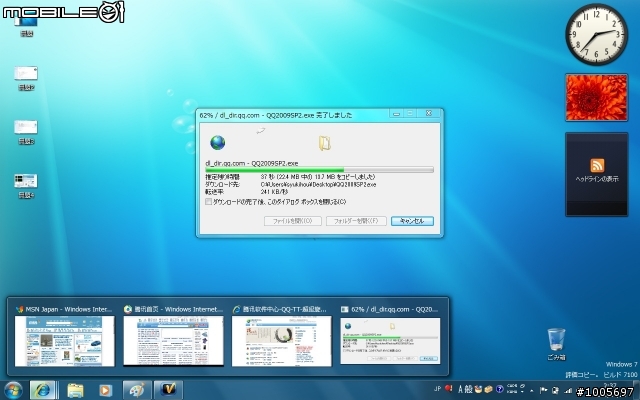Click the analog clock gadget

coord(596,34)
